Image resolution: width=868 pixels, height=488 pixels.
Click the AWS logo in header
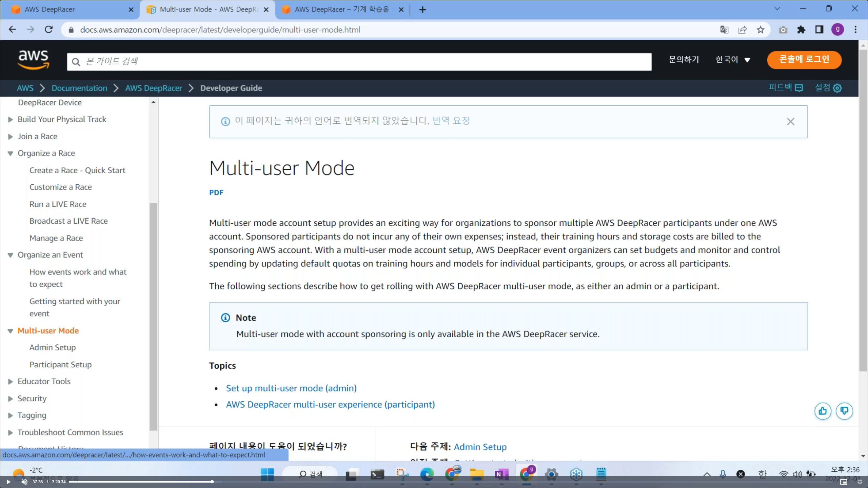[33, 60]
